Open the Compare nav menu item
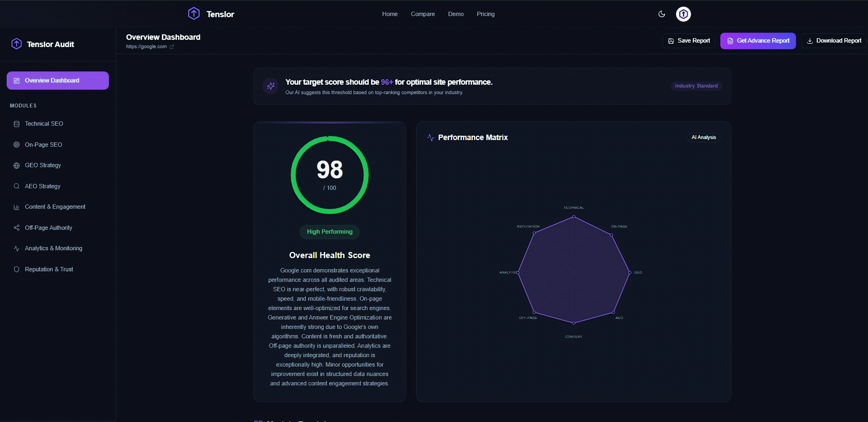The width and height of the screenshot is (868, 422). 422,14
